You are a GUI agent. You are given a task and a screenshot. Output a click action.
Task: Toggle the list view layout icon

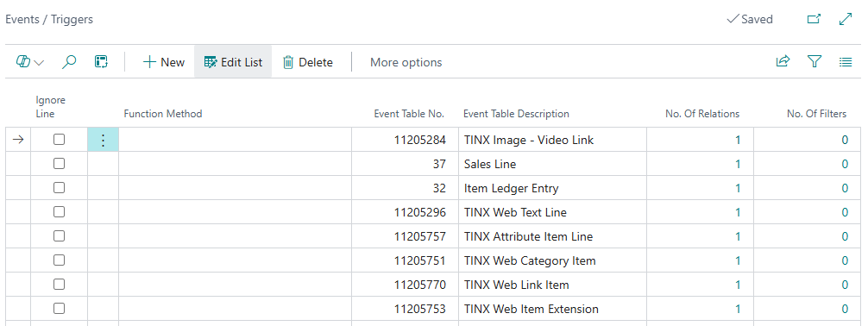click(846, 62)
